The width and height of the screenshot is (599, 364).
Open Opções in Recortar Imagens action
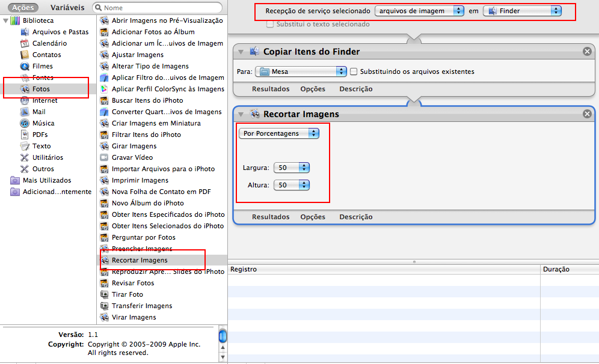coord(313,217)
